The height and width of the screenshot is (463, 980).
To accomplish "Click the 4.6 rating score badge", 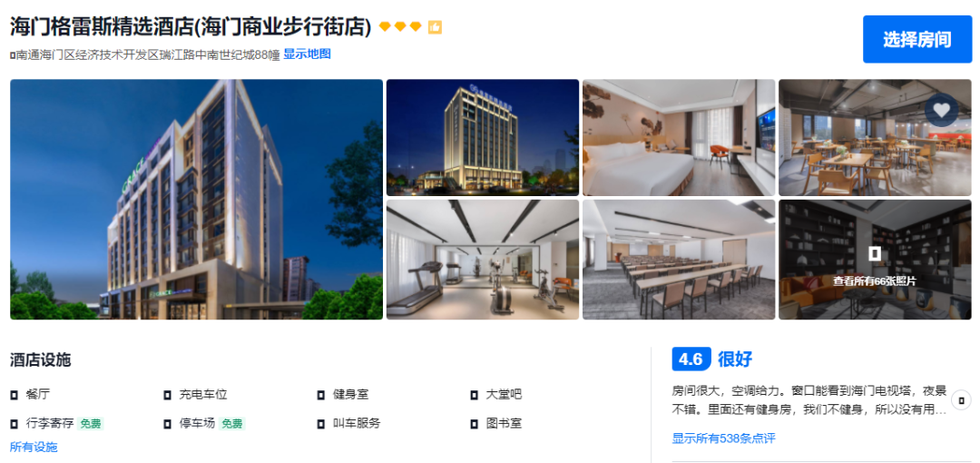I will 691,360.
